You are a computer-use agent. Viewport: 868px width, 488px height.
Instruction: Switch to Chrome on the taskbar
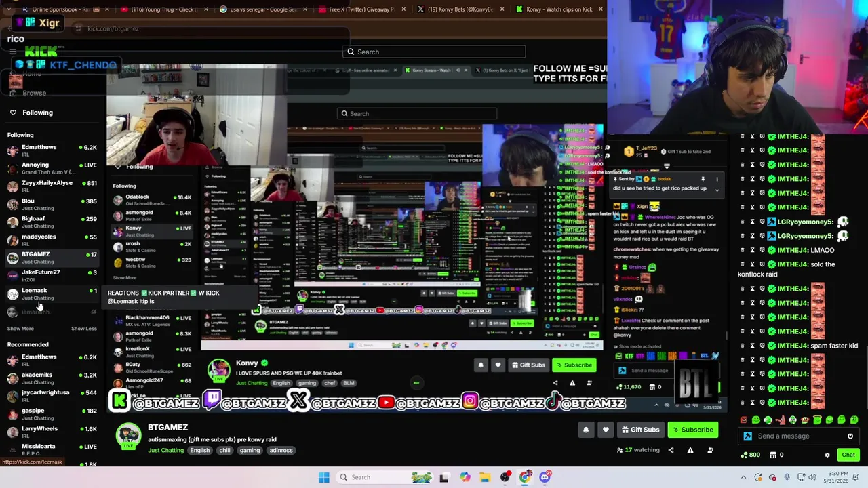pyautogui.click(x=526, y=477)
